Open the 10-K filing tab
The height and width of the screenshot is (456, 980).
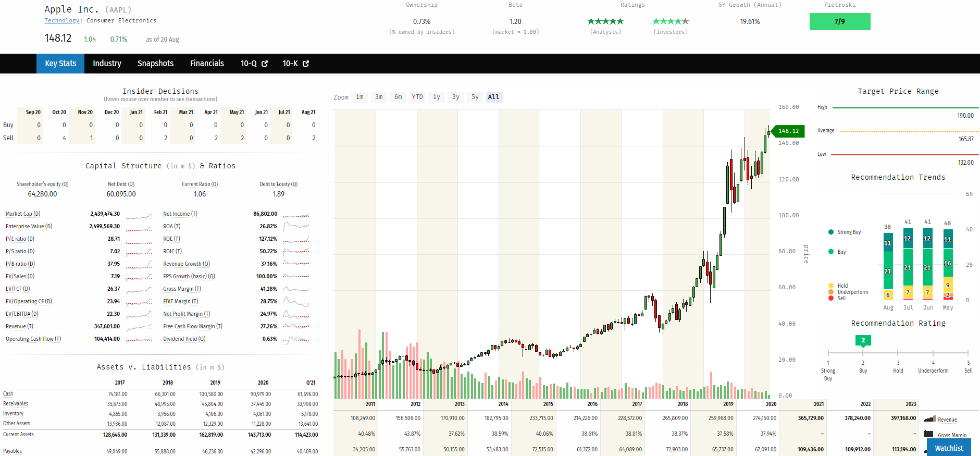click(295, 64)
